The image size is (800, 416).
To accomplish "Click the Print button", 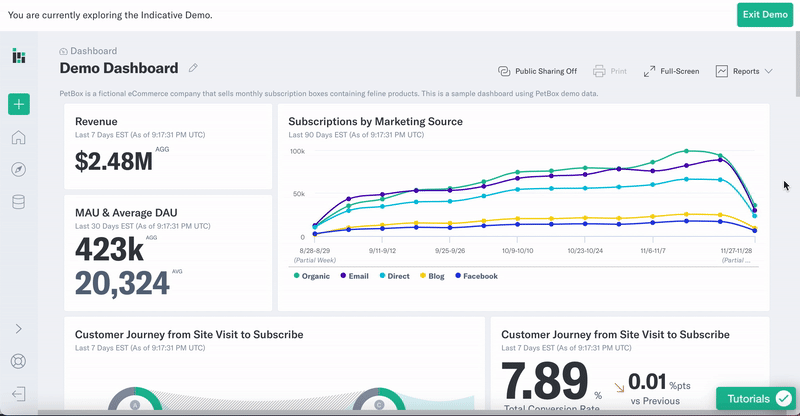I will (610, 71).
